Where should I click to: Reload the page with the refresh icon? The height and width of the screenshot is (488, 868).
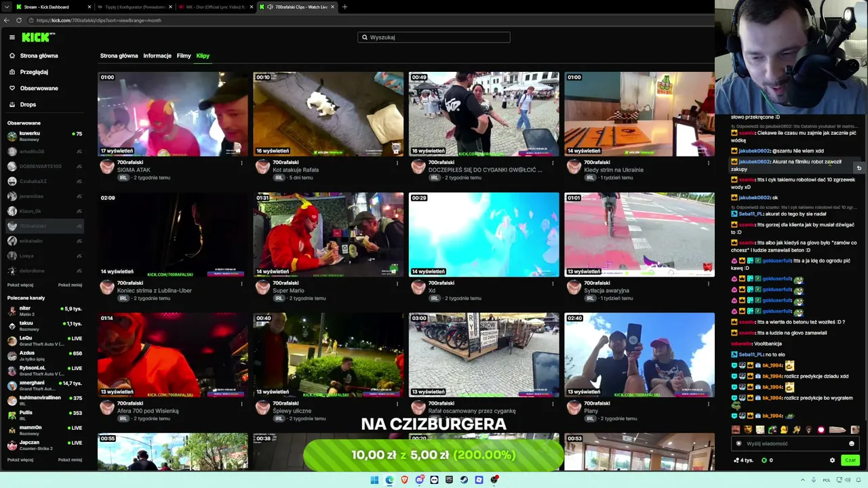click(x=19, y=20)
